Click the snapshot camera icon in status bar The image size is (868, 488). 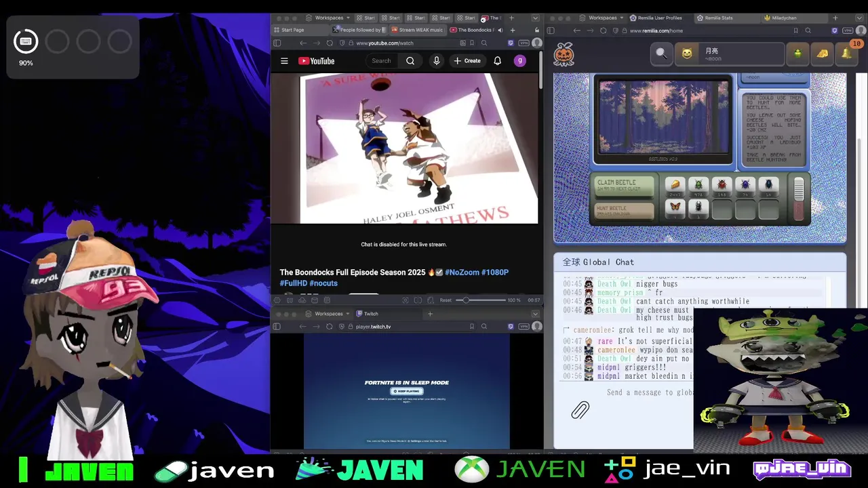tap(405, 300)
